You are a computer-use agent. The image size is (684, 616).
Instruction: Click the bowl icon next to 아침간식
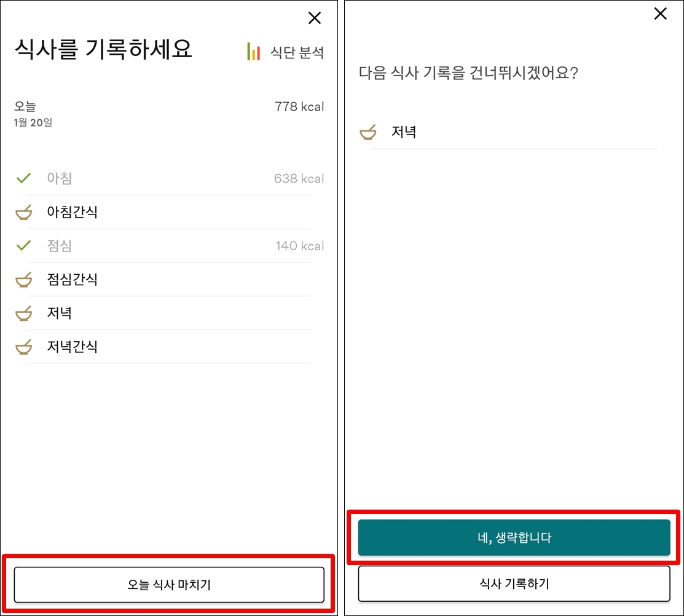[x=23, y=213]
